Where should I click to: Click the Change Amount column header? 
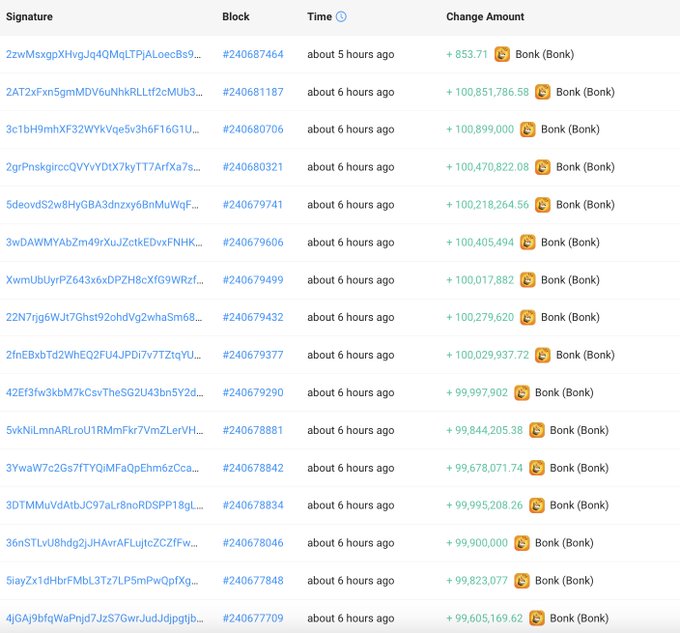[x=485, y=17]
